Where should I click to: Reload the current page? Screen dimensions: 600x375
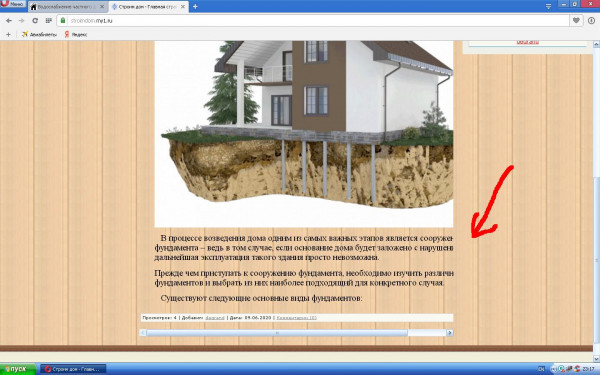point(35,21)
